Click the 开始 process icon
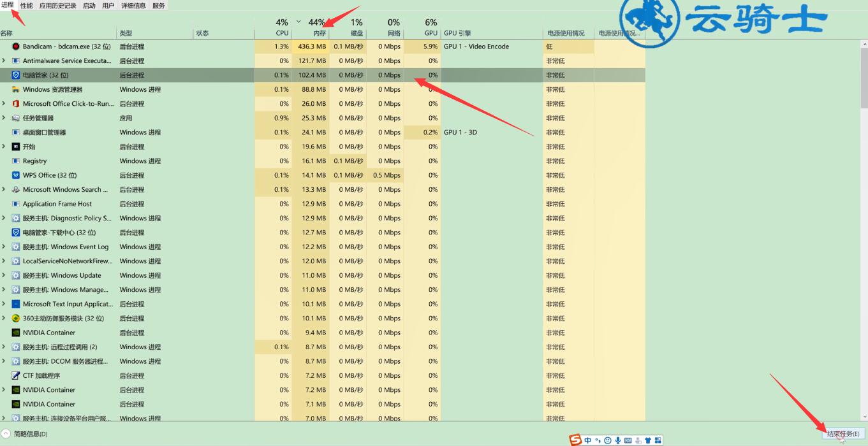 coord(16,147)
